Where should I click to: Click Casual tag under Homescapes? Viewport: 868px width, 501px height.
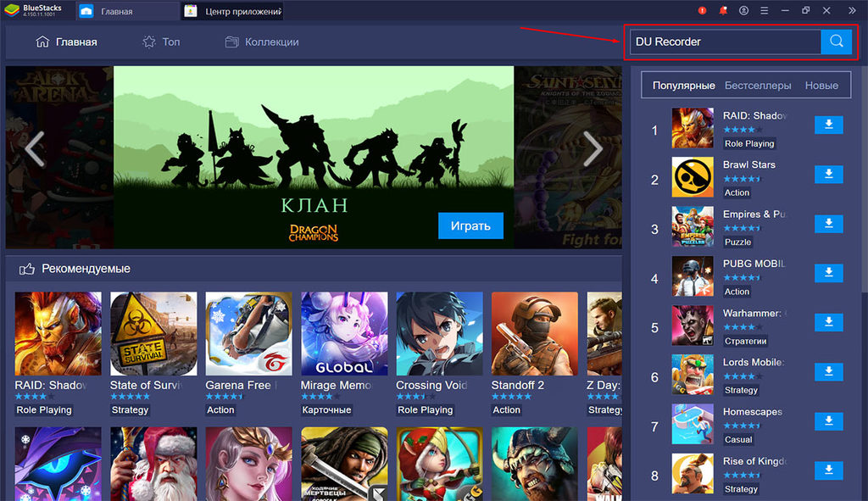(738, 440)
